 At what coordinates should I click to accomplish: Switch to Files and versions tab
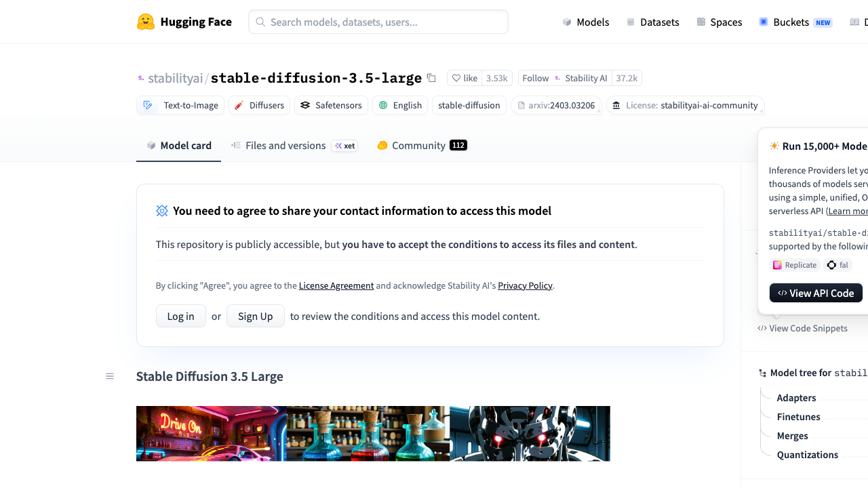point(294,145)
